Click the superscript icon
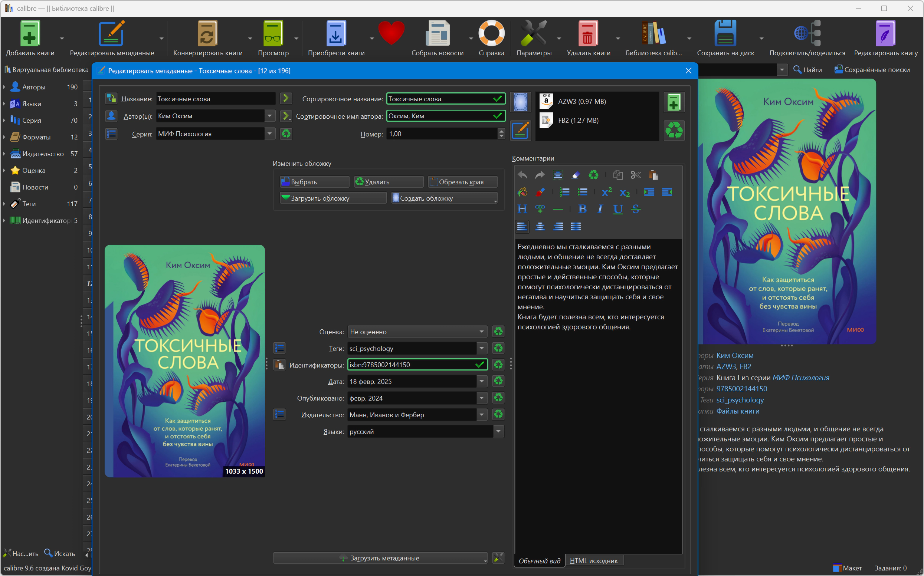This screenshot has height=576, width=924. point(607,192)
